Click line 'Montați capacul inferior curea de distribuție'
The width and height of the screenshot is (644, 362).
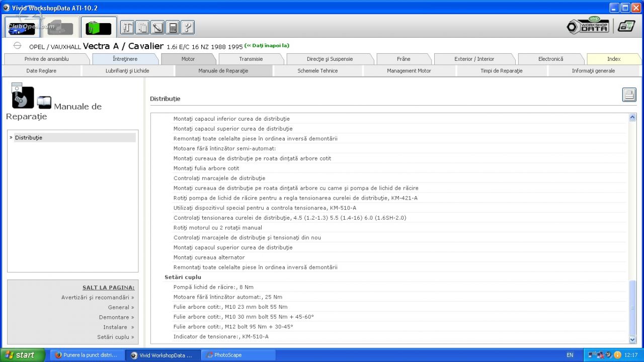point(231,119)
